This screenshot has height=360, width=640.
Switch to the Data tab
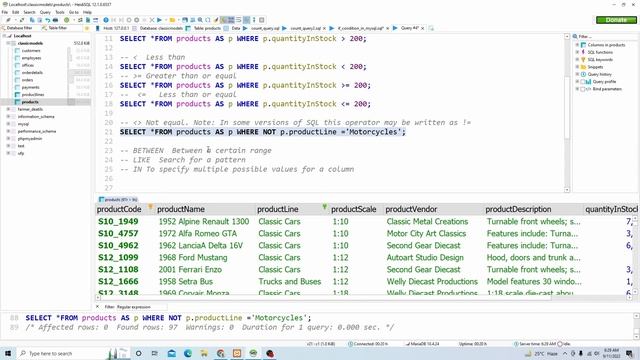(x=232, y=28)
